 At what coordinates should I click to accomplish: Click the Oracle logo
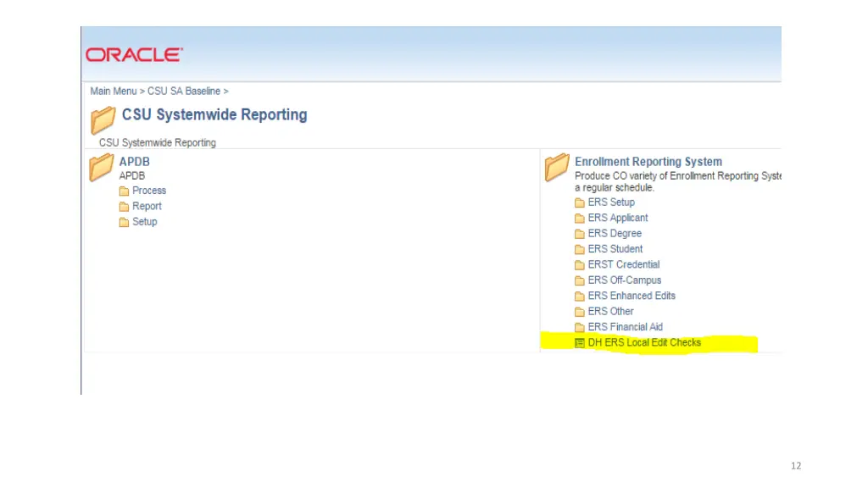pos(134,55)
